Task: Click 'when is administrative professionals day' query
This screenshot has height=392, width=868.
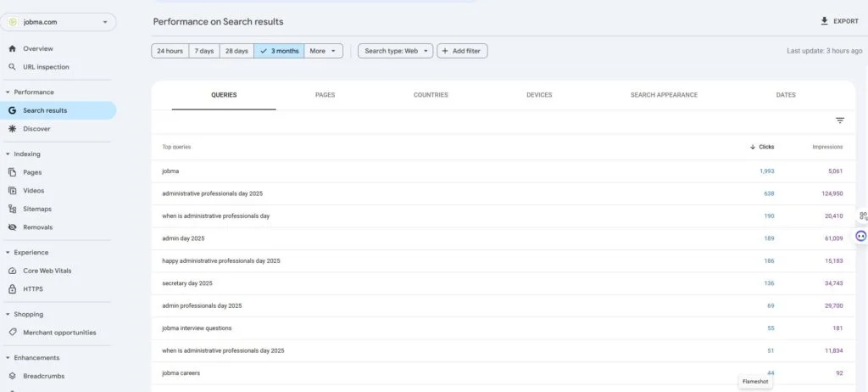Action: tap(216, 216)
